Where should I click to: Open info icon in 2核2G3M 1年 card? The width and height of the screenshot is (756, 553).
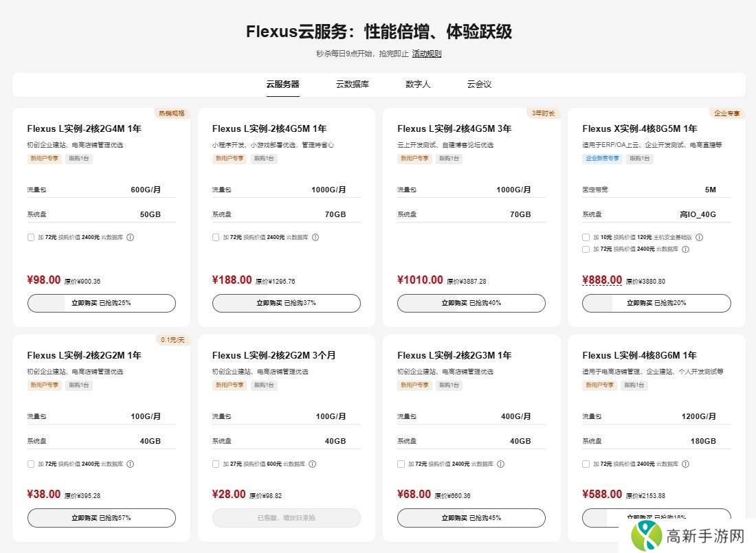point(500,464)
